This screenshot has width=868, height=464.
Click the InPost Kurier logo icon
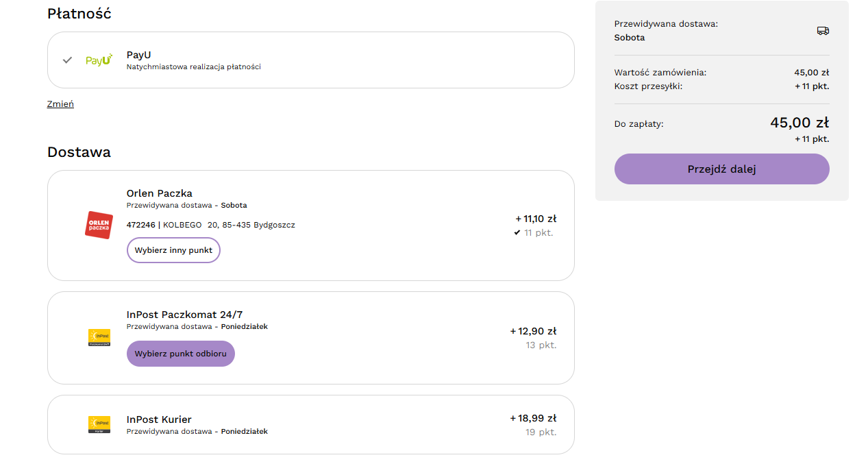[x=99, y=424]
